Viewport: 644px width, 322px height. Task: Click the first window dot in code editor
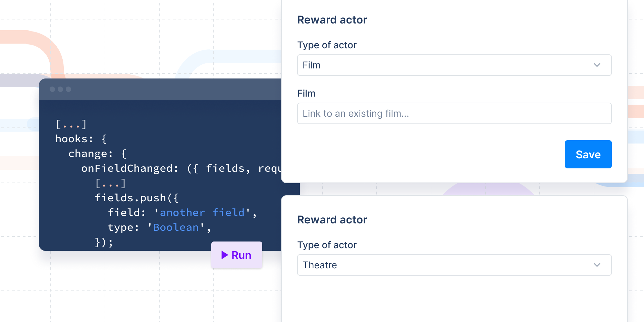[52, 89]
